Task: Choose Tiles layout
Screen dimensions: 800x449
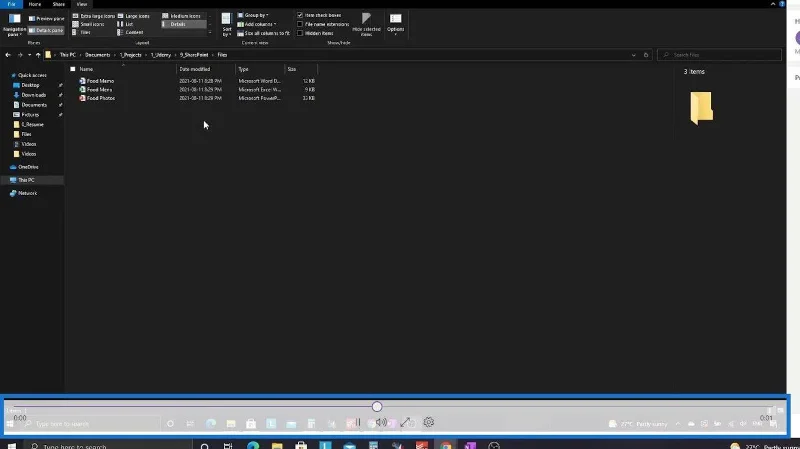Action: coord(82,32)
